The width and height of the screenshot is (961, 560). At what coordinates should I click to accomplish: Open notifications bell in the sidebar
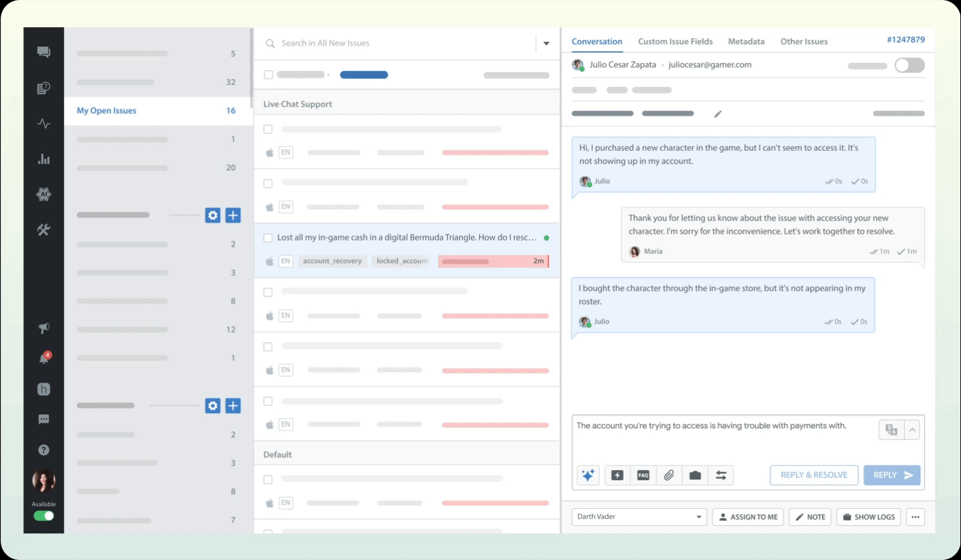(x=44, y=359)
